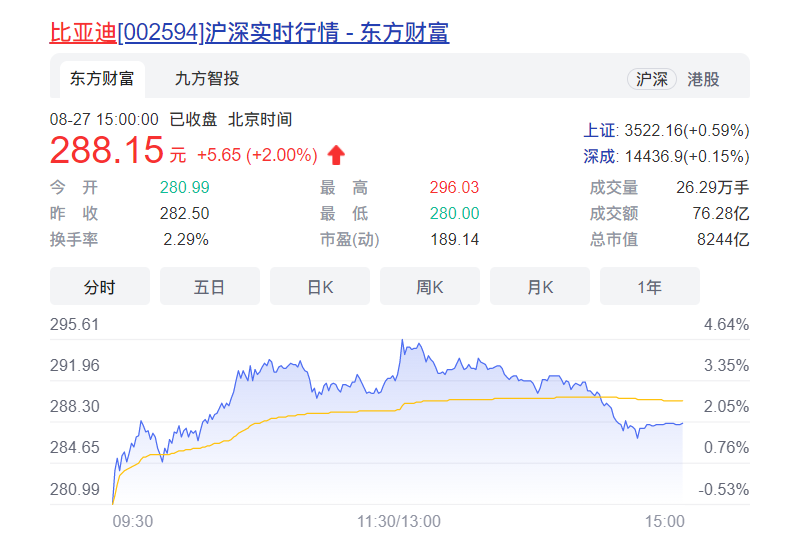The image size is (794, 543).
Task: Click the 15:00 time axis label
Action: [x=664, y=521]
